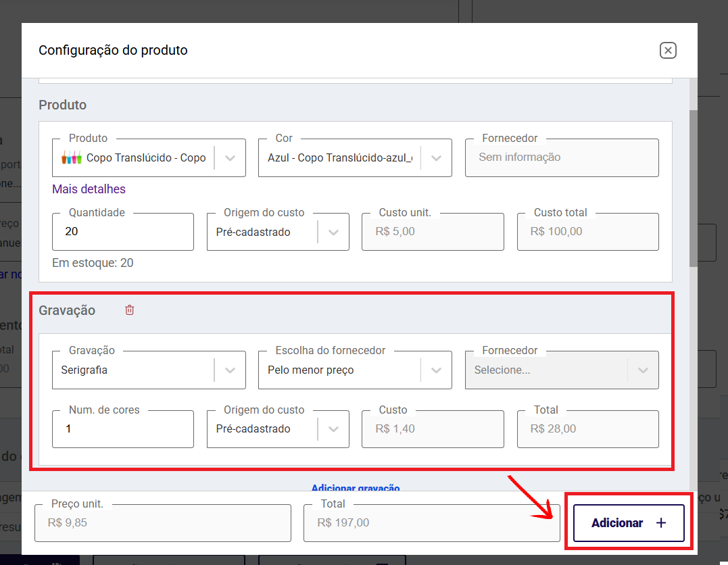Click the Gravação section heading

(67, 310)
